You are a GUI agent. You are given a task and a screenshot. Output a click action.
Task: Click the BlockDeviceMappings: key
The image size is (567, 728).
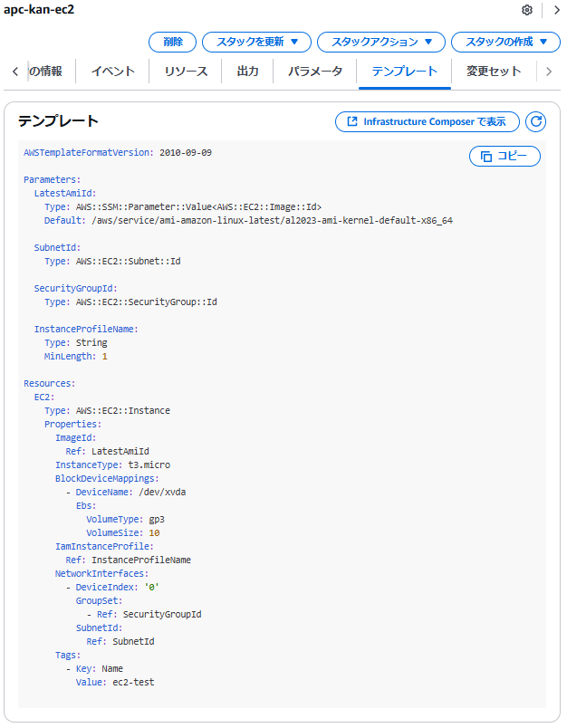(107, 478)
